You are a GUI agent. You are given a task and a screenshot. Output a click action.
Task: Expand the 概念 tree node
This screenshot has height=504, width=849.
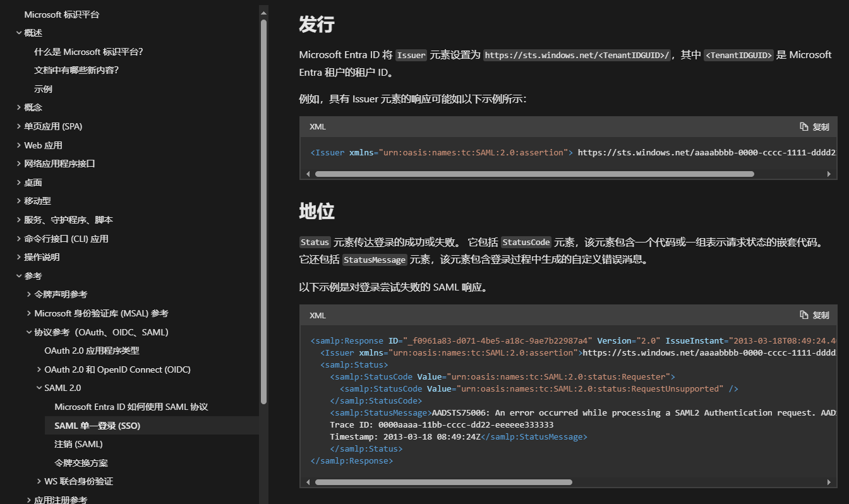point(19,107)
